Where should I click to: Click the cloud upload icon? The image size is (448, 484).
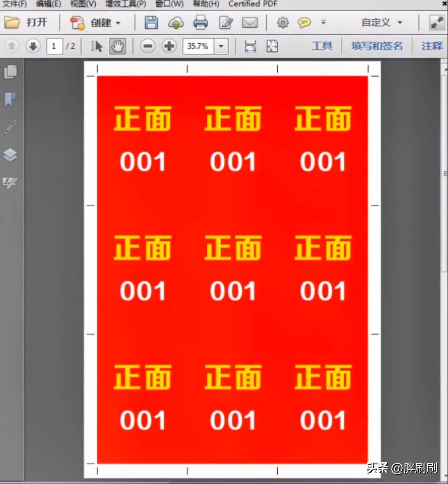pos(177,23)
